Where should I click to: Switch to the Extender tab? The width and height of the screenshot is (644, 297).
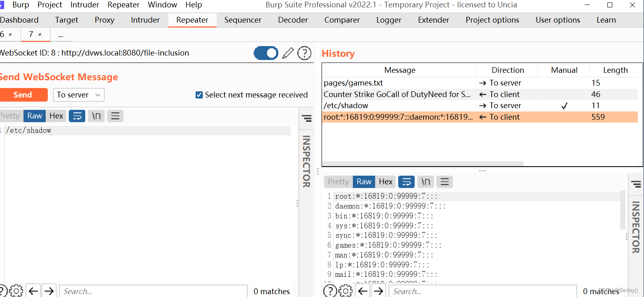coord(434,20)
